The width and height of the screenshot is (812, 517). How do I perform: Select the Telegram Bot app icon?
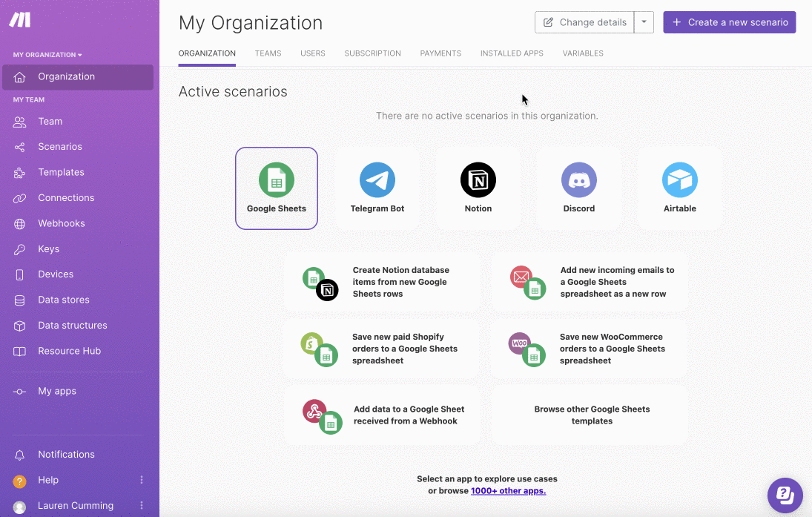[x=377, y=180]
